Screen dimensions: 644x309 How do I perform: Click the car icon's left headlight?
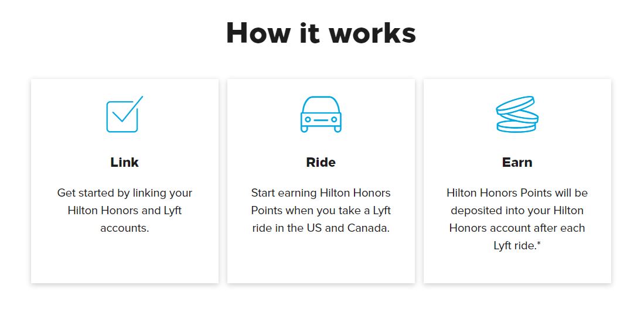[x=308, y=119]
